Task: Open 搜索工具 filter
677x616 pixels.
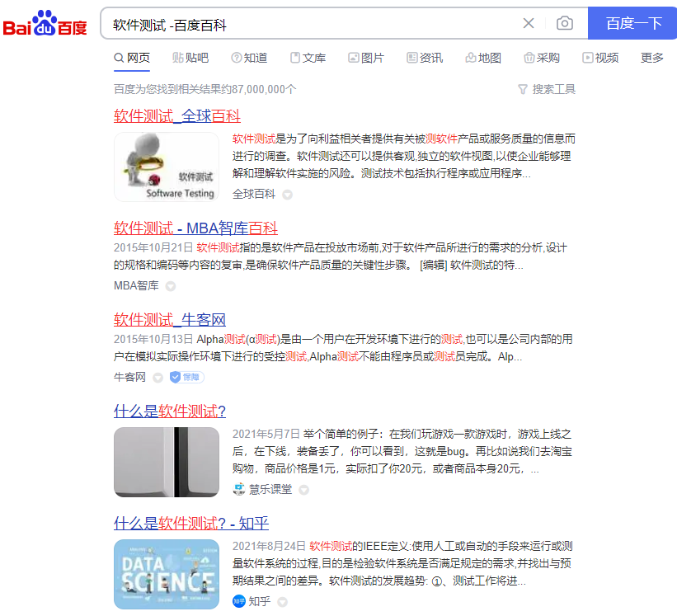Action: [547, 89]
